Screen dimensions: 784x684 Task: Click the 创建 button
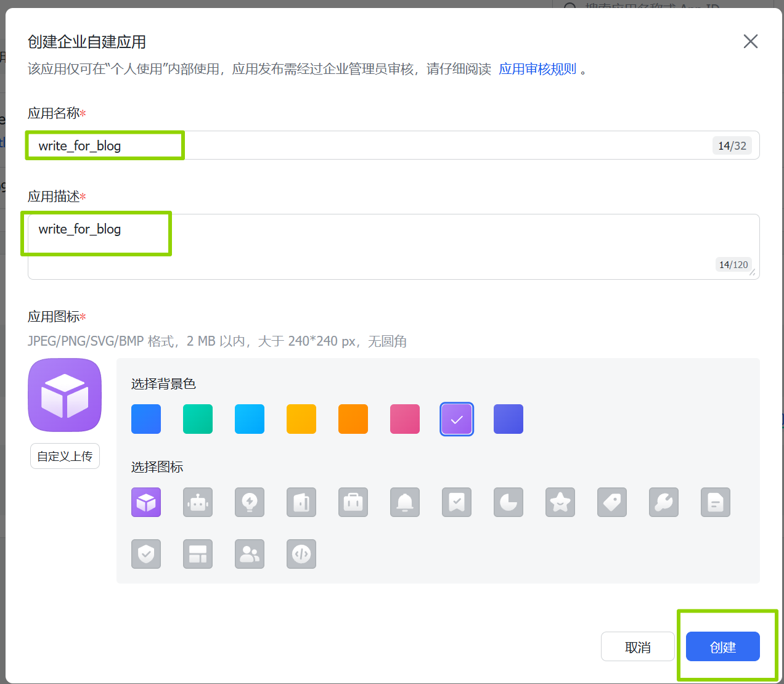click(x=723, y=646)
